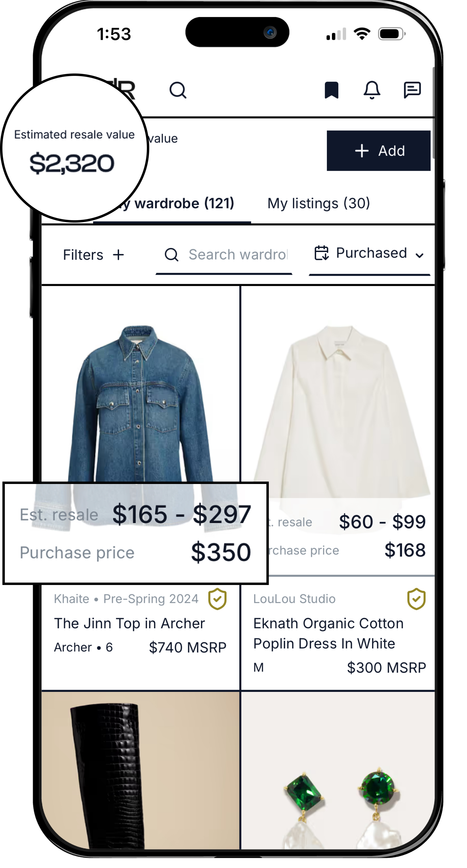Open messages chat icon

(x=412, y=90)
